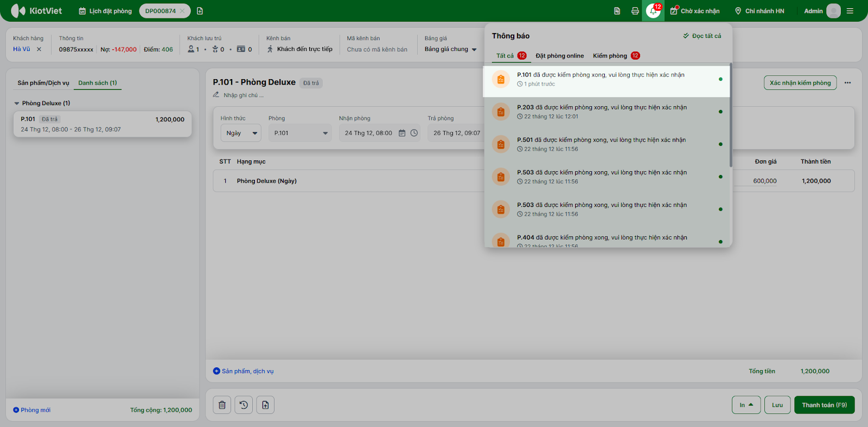Open Lịch đặt phòng booking calendar
This screenshot has width=868, height=427.
[105, 11]
